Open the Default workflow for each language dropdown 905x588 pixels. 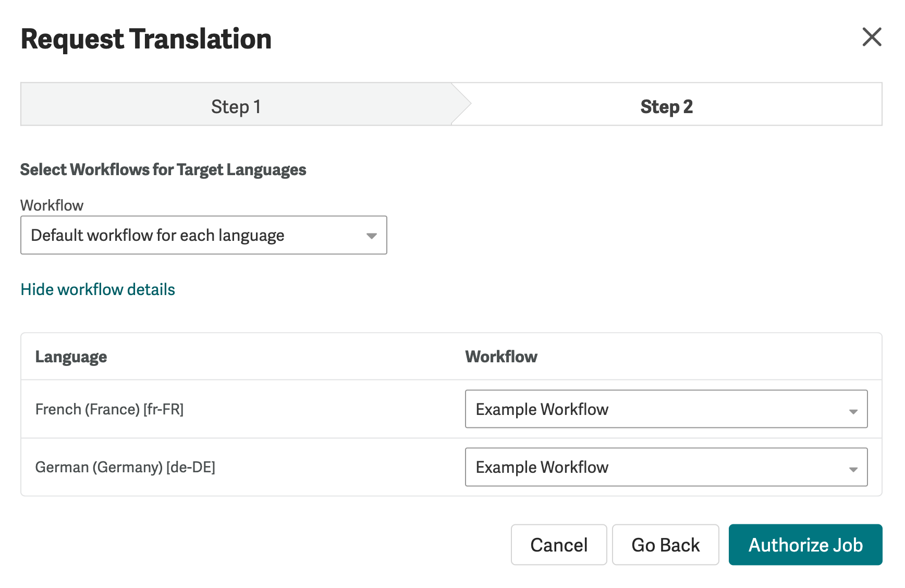click(204, 235)
